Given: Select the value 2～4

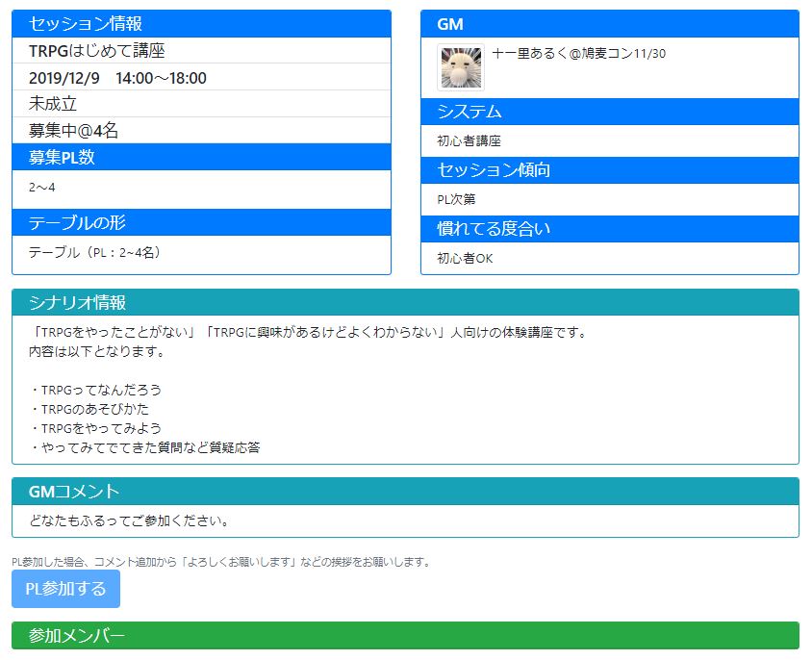Looking at the screenshot, I should tap(42, 187).
